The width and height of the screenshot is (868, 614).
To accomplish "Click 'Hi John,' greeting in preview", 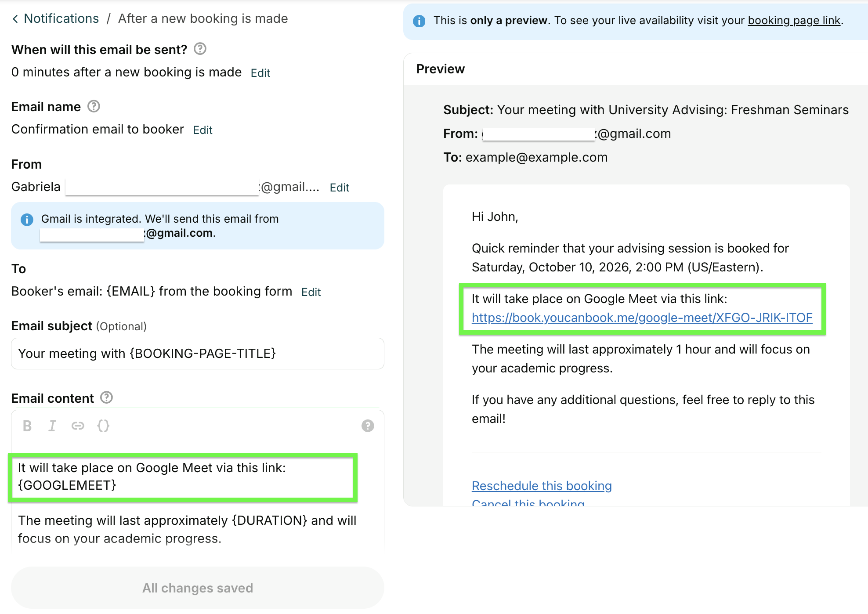I will coord(495,217).
